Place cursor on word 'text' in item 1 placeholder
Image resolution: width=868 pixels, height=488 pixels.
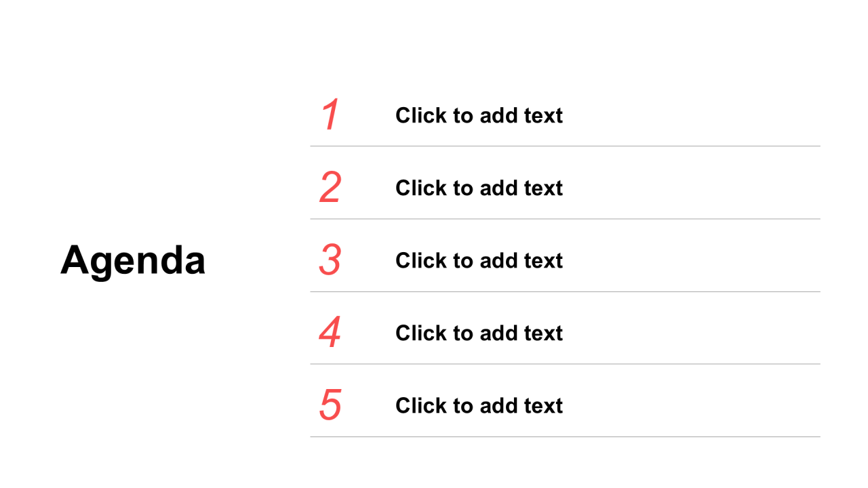[x=543, y=116]
